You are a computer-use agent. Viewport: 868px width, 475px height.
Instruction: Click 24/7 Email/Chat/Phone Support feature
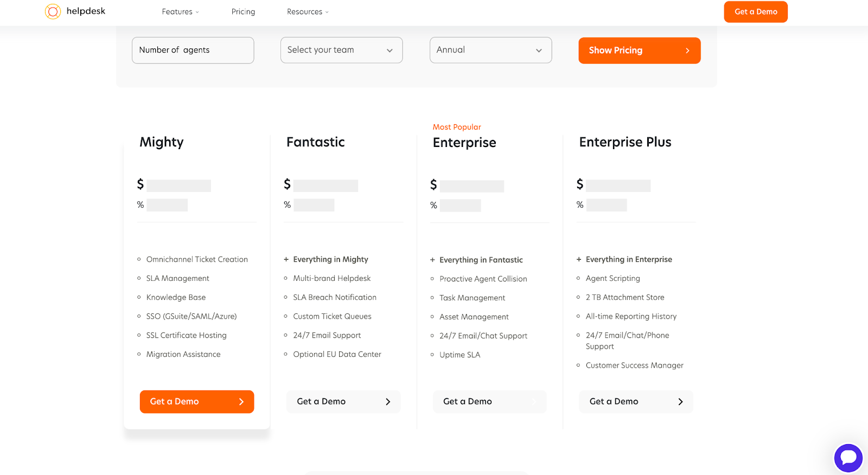point(628,341)
